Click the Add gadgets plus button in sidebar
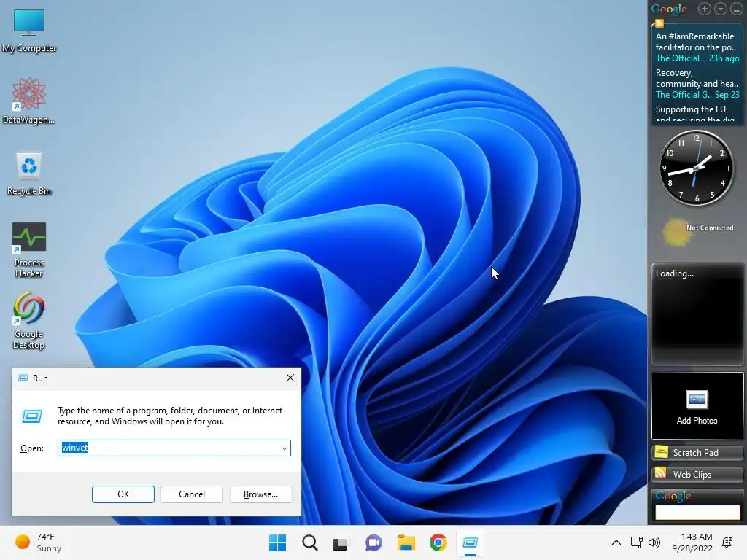The width and height of the screenshot is (747, 560). pyautogui.click(x=705, y=9)
